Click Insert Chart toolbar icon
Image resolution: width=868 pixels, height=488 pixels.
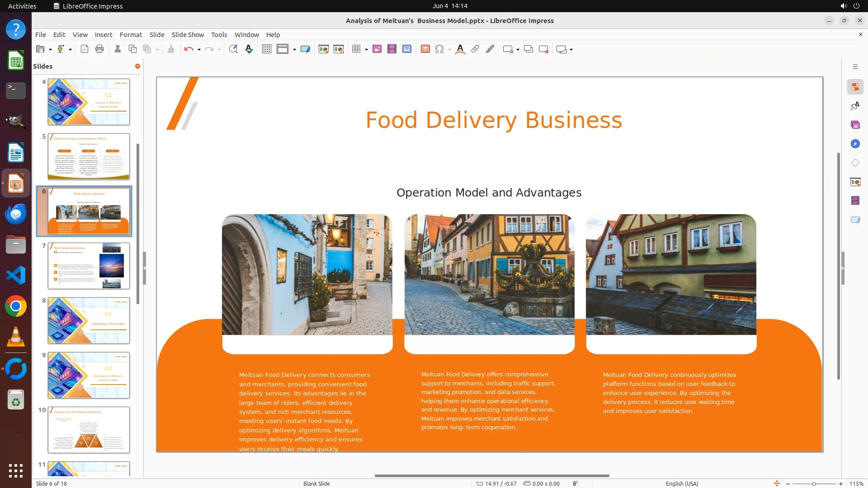[x=407, y=49]
